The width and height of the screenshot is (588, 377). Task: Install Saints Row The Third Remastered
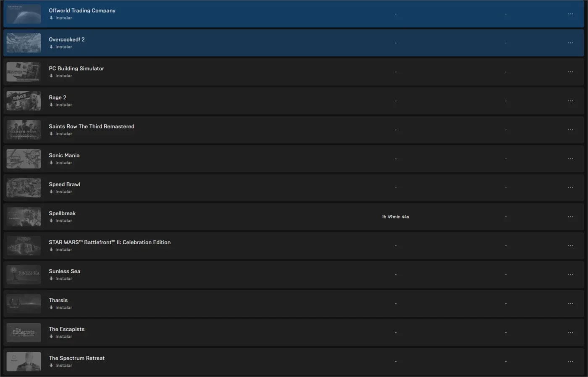61,134
